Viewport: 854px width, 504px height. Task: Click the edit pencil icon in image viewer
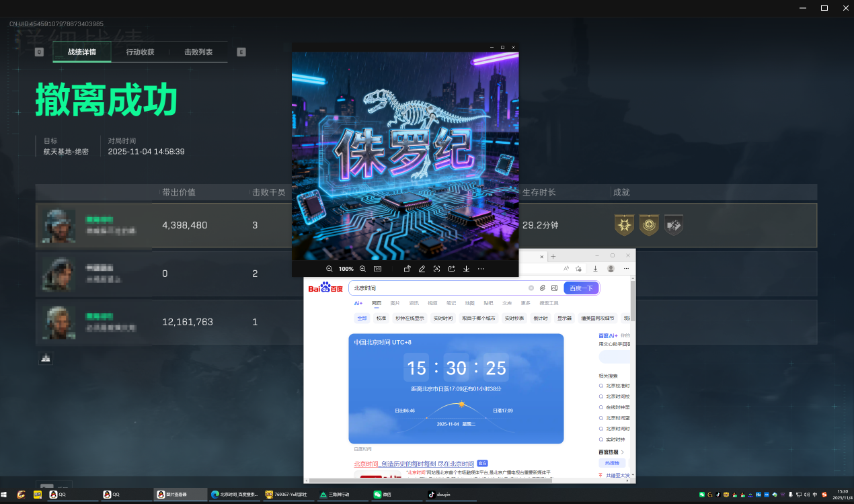[x=422, y=269]
